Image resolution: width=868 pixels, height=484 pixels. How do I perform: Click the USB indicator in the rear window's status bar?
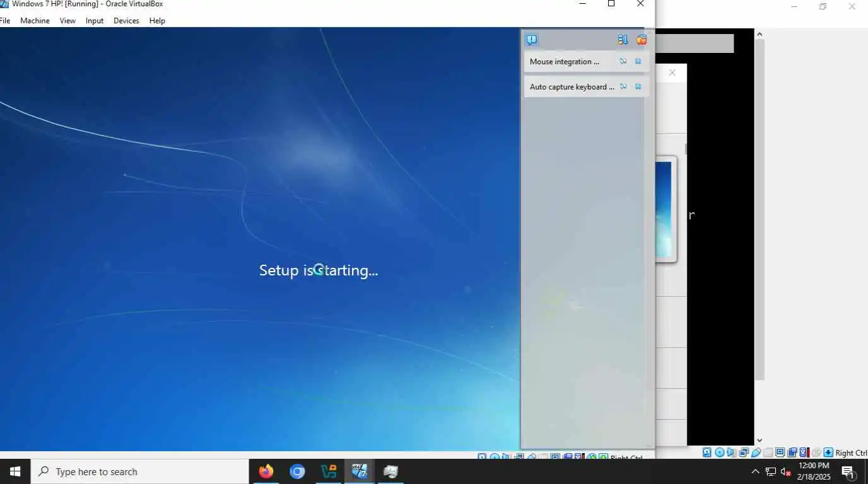pyautogui.click(x=756, y=452)
